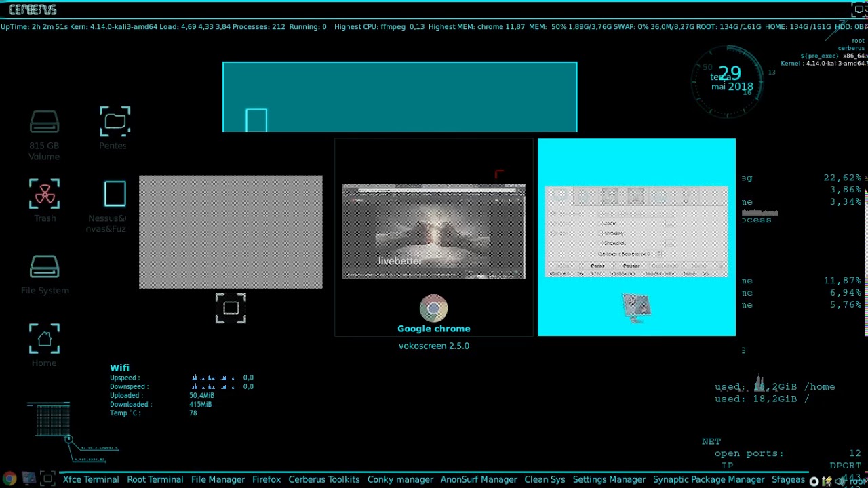Image resolution: width=868 pixels, height=488 pixels.
Task: Click the Wifi heading in the conky widget
Action: click(x=119, y=368)
